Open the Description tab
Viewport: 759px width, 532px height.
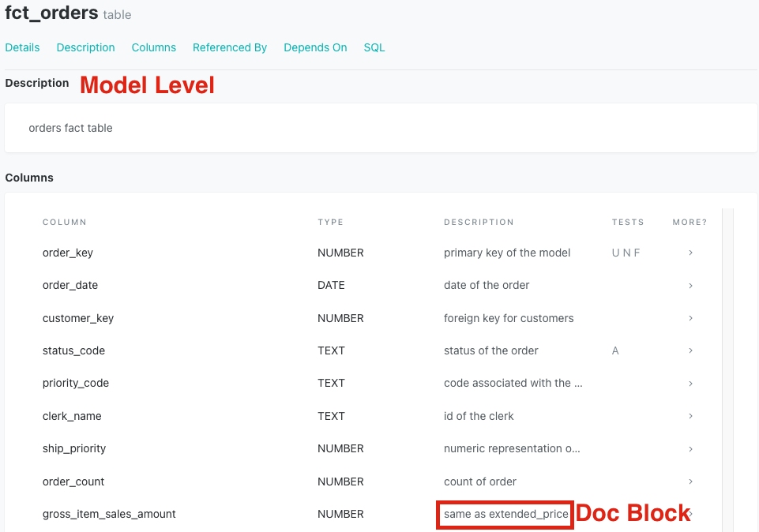pyautogui.click(x=85, y=47)
